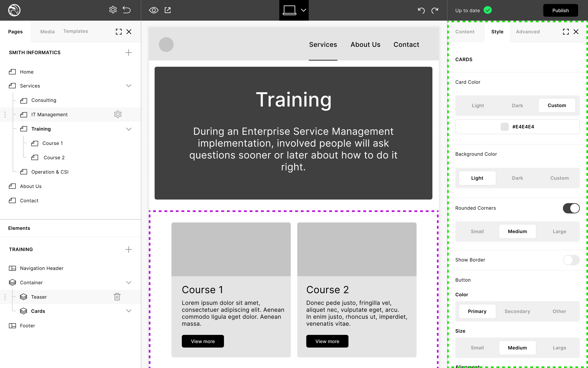The image size is (588, 368).
Task: Open device viewport dropdown arrow
Action: tap(303, 10)
